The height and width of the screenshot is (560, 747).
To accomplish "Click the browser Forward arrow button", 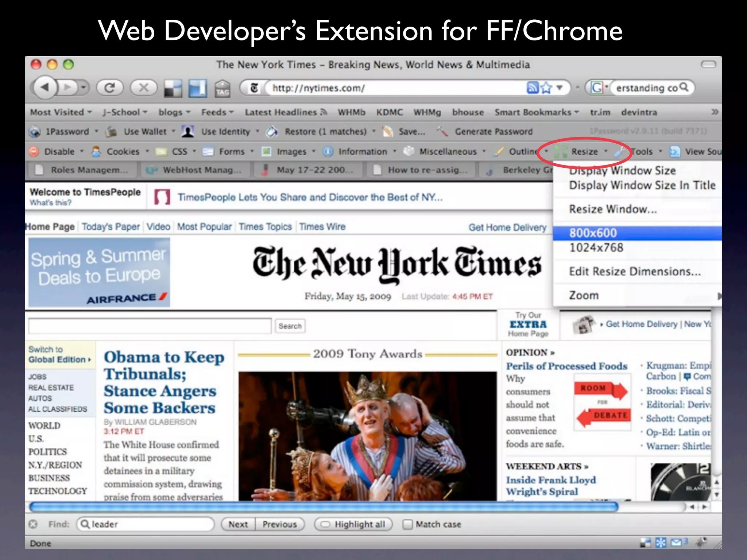I will coord(68,87).
